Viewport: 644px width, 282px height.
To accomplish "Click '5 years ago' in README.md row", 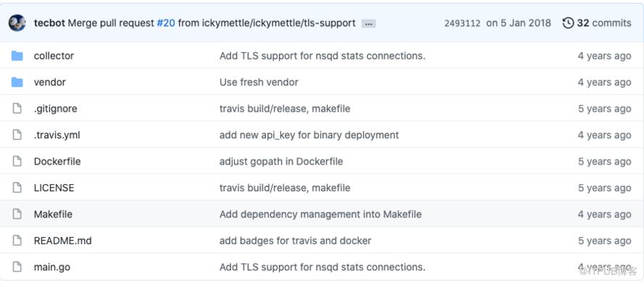I will pos(604,241).
